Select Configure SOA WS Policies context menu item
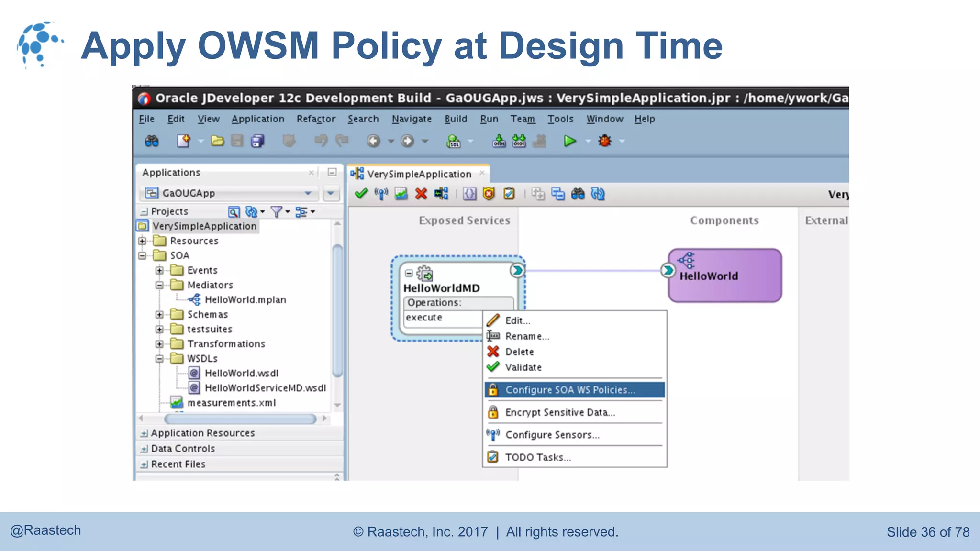 click(x=574, y=390)
